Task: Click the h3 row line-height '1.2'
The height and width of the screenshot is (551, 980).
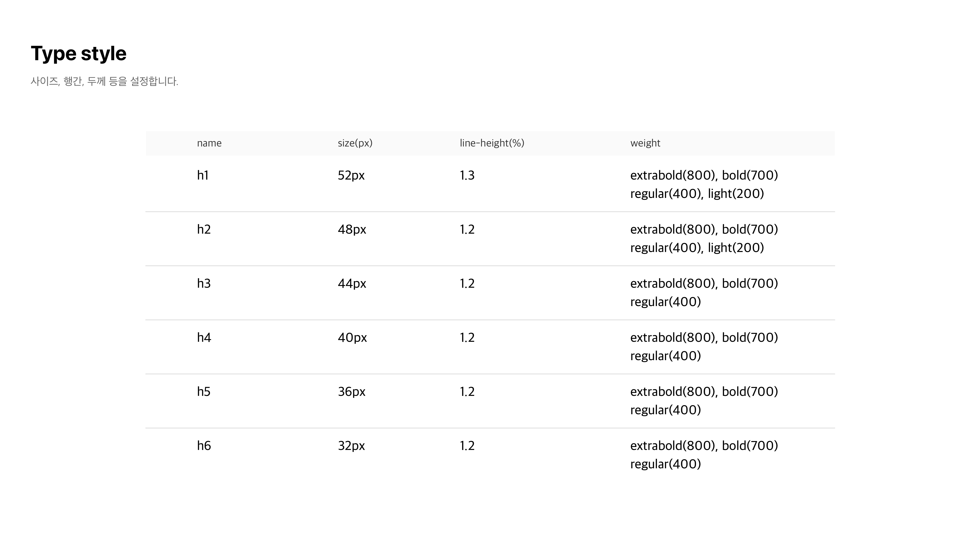Action: (467, 283)
